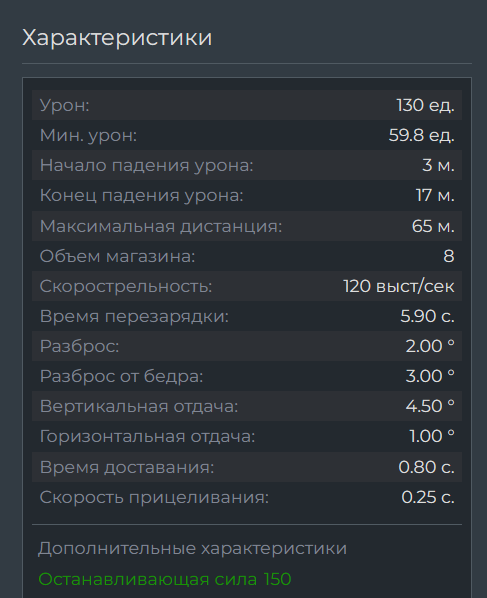This screenshot has width=487, height=598.
Task: Click the Характеристики heading
Action: coord(117,37)
